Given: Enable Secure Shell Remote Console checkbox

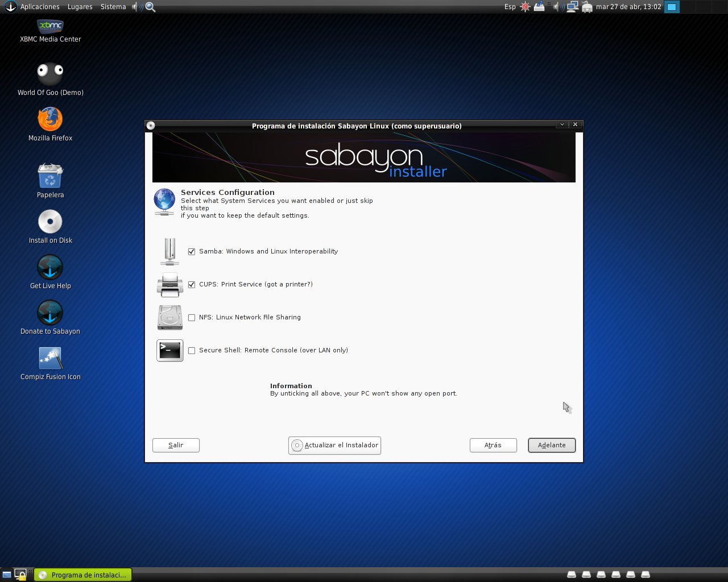Looking at the screenshot, I should click(192, 351).
